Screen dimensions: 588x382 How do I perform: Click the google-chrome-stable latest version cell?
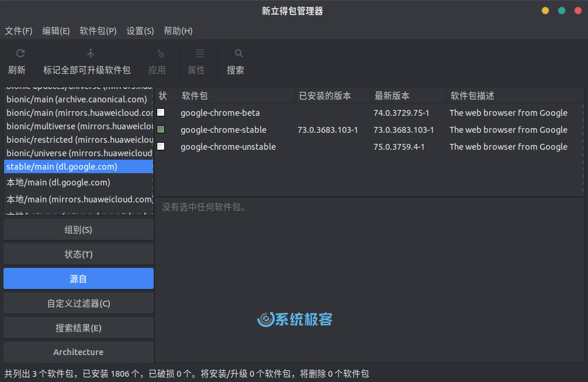coord(403,130)
